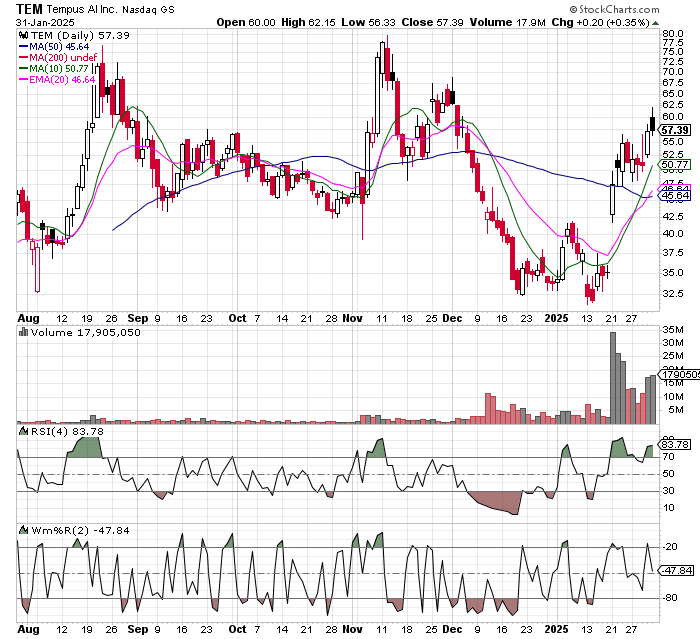Click the 2025 label below the price panel
Image resolution: width=700 pixels, height=639 pixels.
(557, 318)
